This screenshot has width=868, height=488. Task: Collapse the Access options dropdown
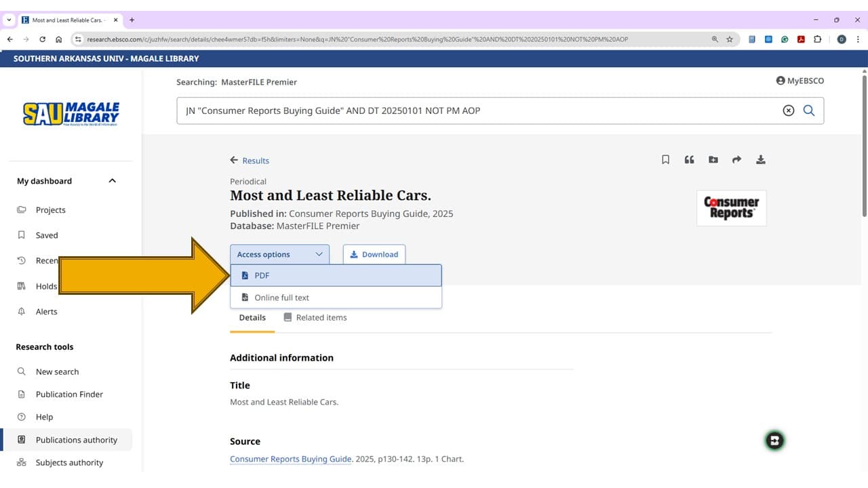pos(279,254)
